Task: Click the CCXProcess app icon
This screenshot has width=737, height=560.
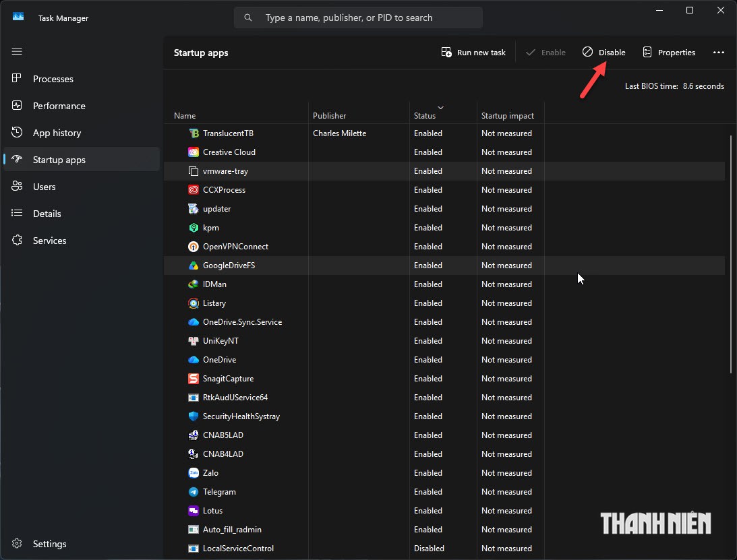Action: [193, 190]
